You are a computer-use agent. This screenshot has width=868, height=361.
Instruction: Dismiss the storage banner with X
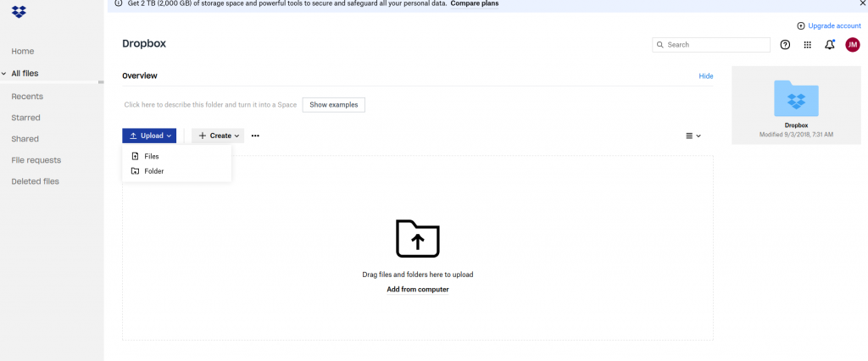click(x=861, y=3)
